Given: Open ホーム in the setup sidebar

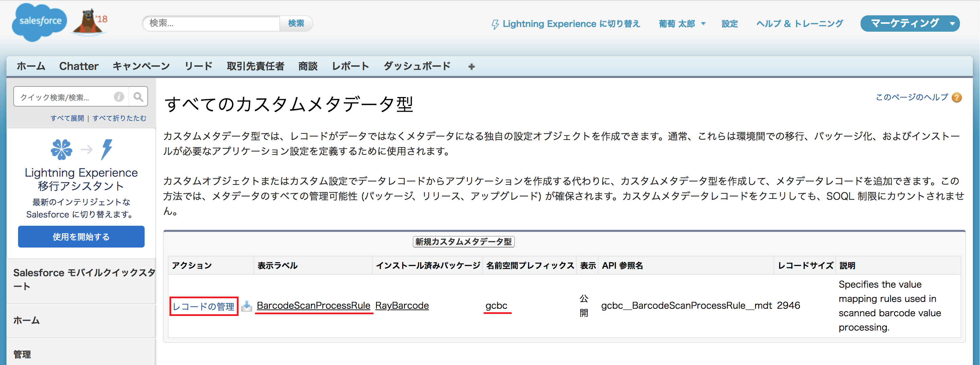Looking at the screenshot, I should click(26, 320).
